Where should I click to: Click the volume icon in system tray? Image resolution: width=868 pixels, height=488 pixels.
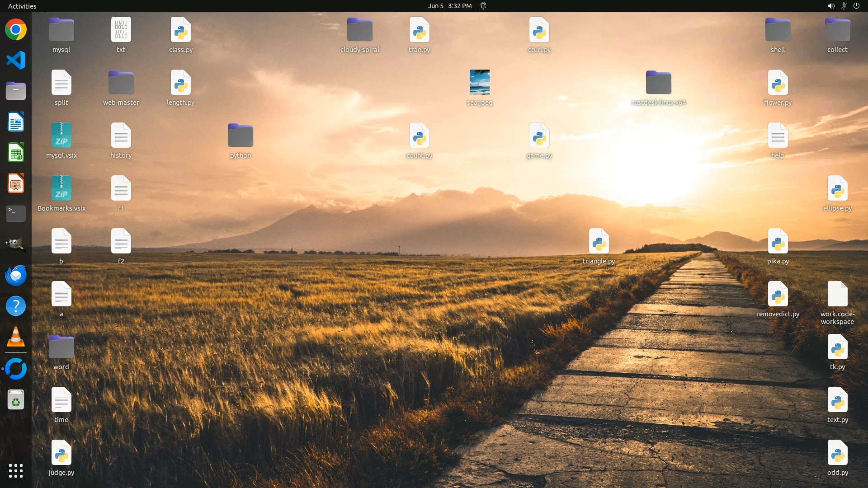tap(831, 6)
